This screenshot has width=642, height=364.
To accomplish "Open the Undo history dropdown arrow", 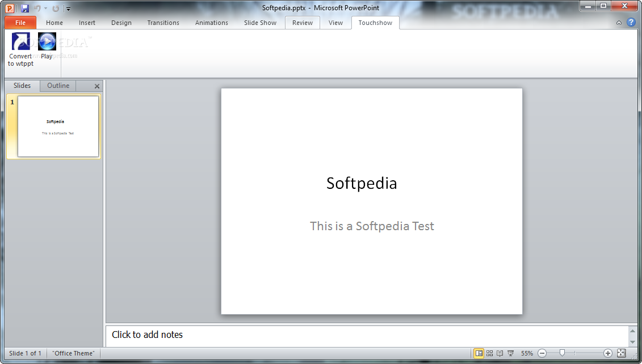I will [x=45, y=8].
